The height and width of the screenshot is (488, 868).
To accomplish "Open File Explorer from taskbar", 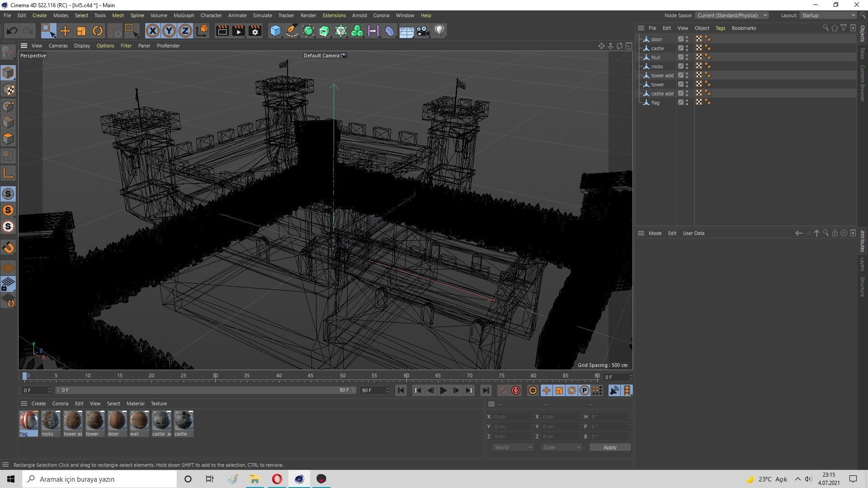I will pyautogui.click(x=255, y=479).
